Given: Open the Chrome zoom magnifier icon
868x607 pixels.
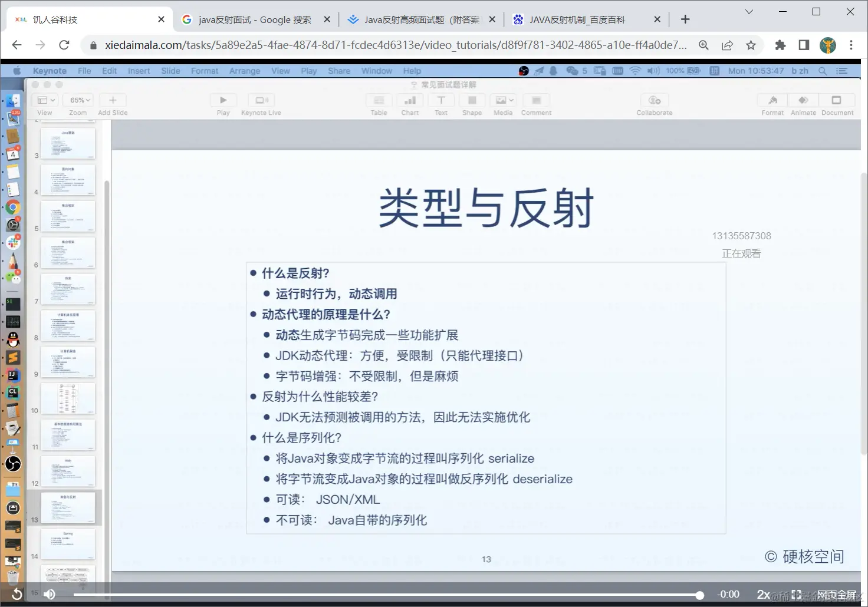Looking at the screenshot, I should (703, 45).
